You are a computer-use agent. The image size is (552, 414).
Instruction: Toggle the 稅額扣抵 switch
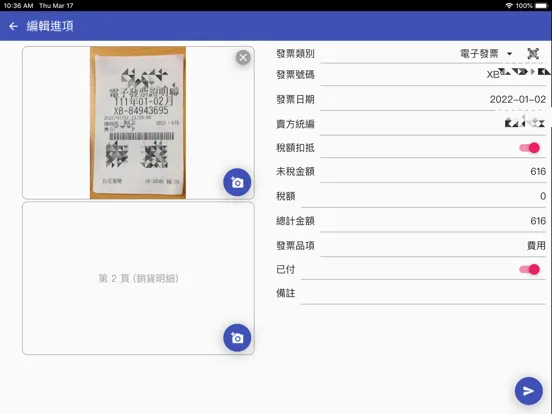pyautogui.click(x=529, y=148)
